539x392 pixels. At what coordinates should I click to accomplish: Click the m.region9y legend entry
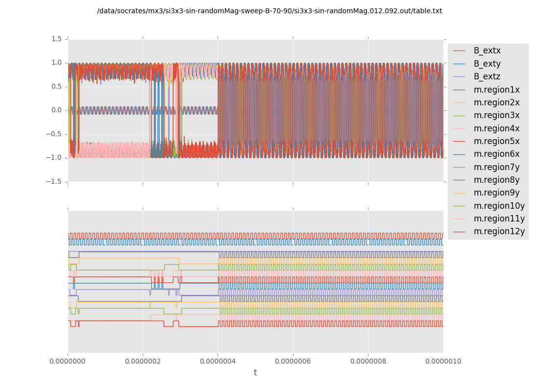click(496, 193)
